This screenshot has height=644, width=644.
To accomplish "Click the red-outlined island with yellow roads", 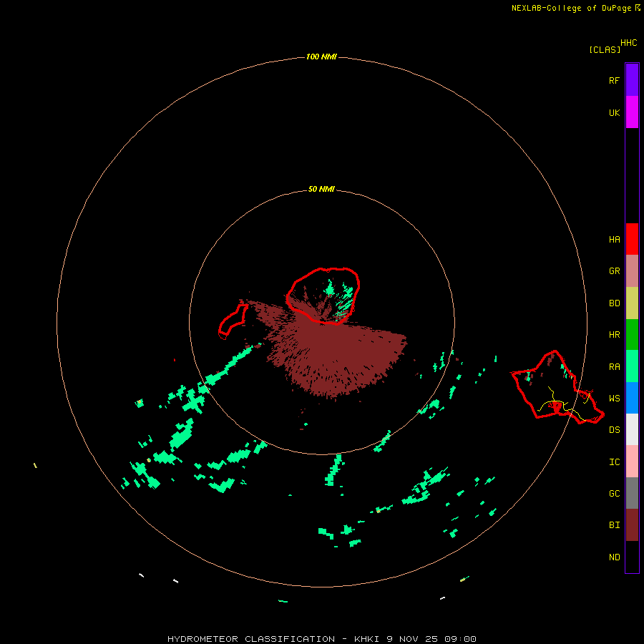I will [557, 388].
